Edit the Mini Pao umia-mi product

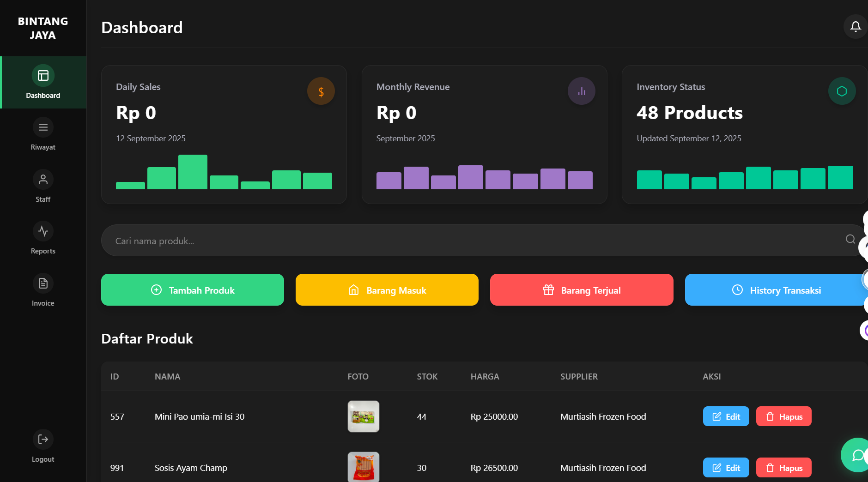pos(726,416)
